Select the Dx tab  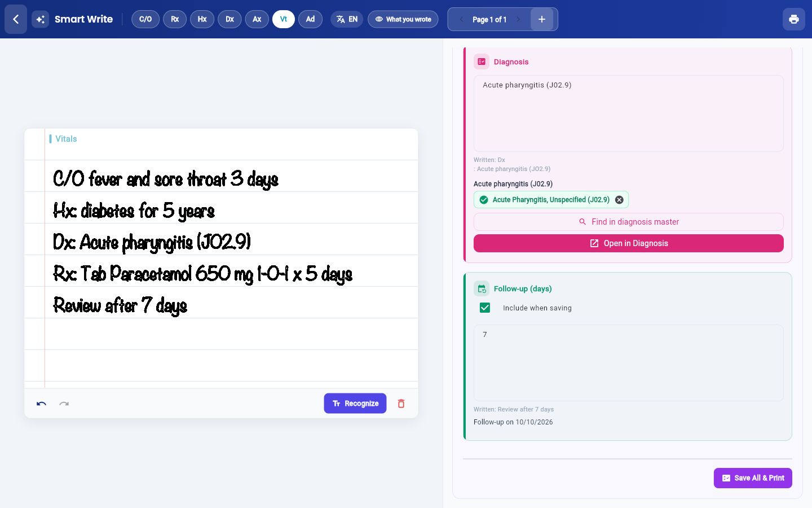coord(230,19)
